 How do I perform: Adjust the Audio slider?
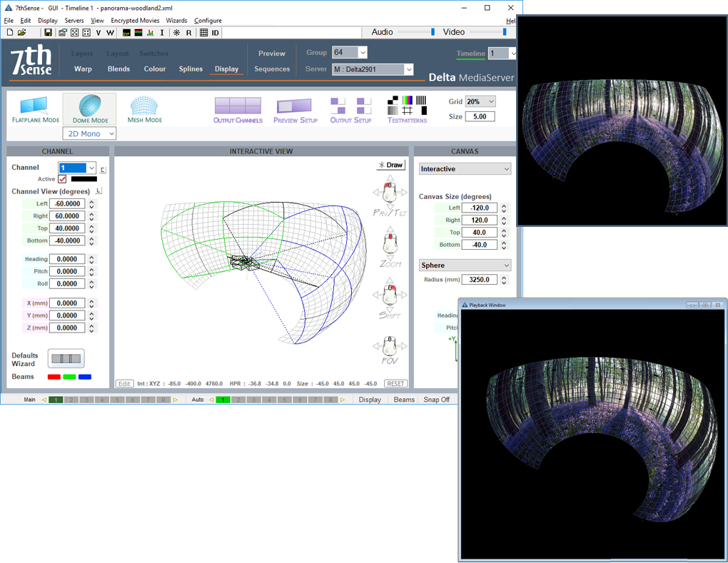pos(415,32)
